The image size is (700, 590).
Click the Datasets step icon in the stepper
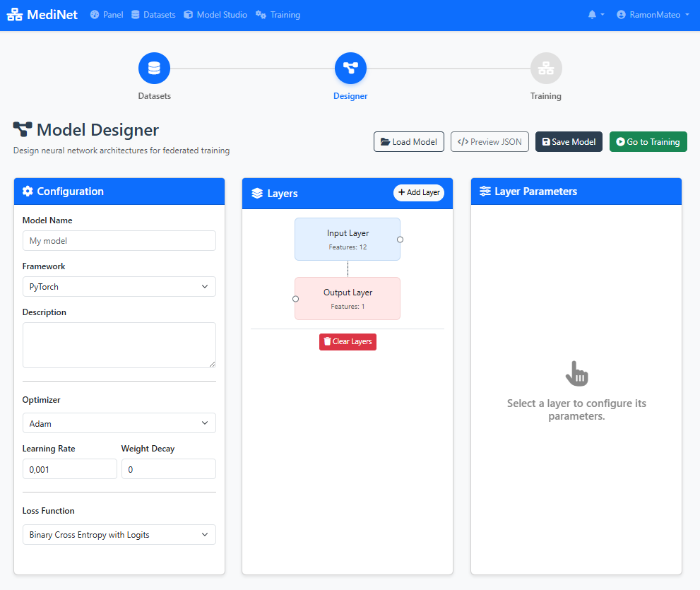coord(154,68)
